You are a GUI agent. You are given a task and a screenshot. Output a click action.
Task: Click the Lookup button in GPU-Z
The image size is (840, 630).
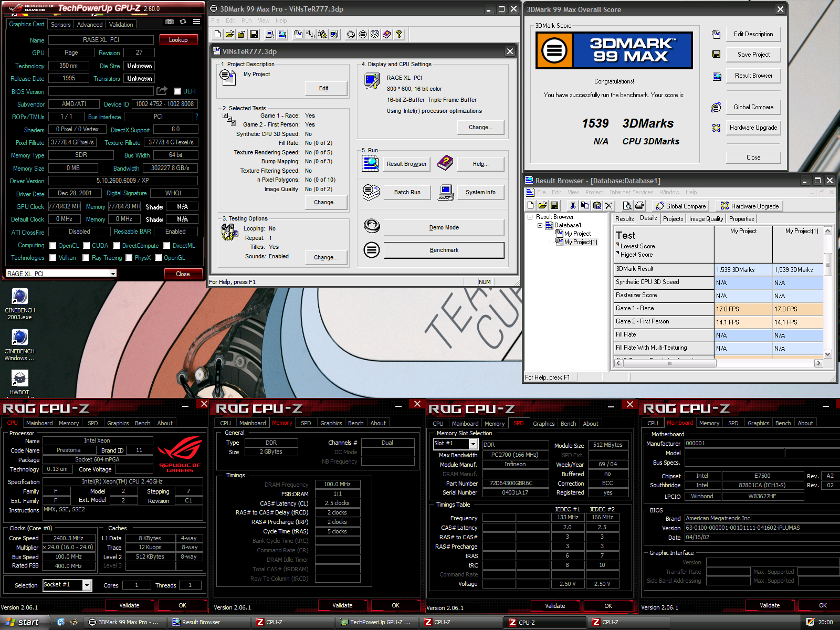tap(178, 40)
